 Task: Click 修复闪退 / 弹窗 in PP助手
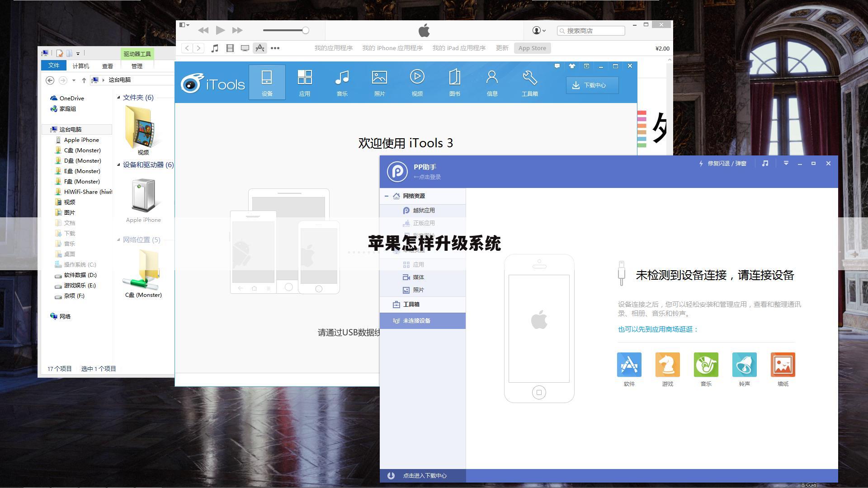click(x=722, y=164)
